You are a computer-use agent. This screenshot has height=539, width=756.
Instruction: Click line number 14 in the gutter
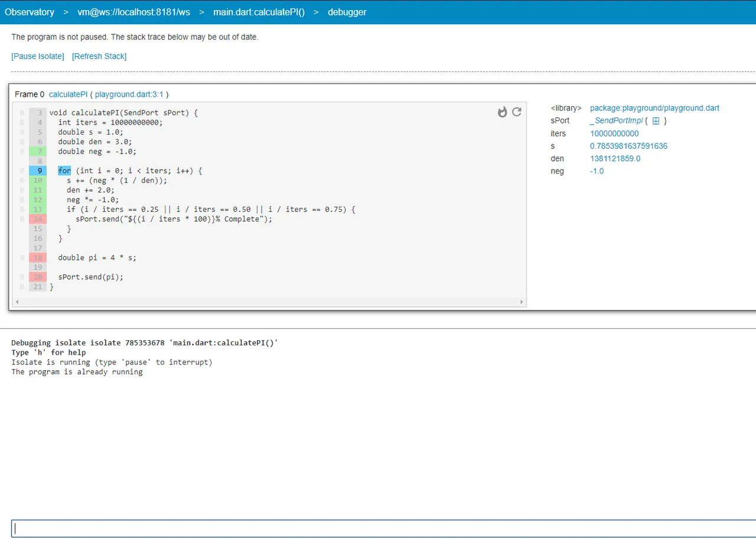(38, 219)
